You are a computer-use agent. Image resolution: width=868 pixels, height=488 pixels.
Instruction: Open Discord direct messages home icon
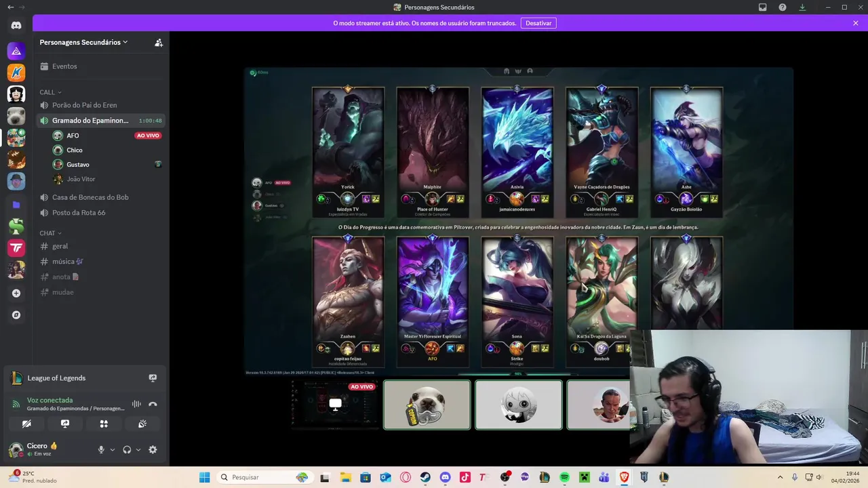pyautogui.click(x=16, y=25)
